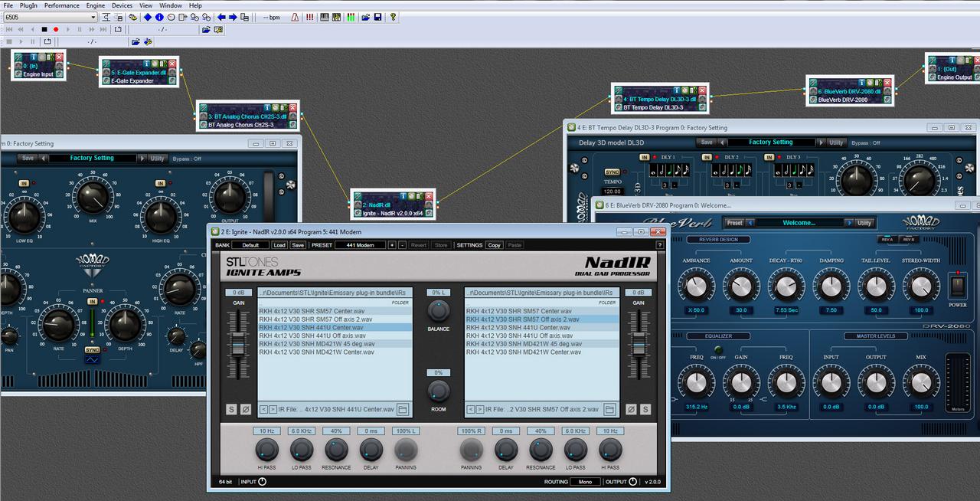Click previous preset arrow in BlueVerb
Viewport: 980px width, 501px height.
pyautogui.click(x=751, y=223)
